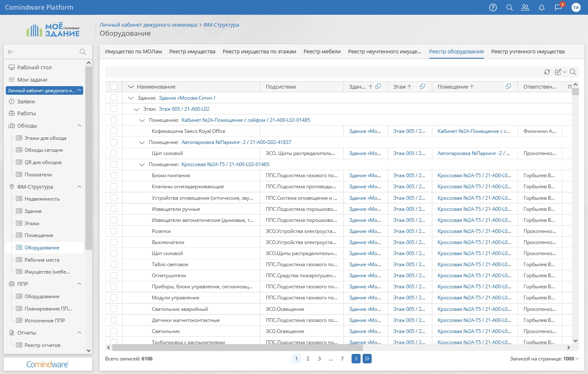
Task: Open the notifications bell icon
Action: click(541, 7)
